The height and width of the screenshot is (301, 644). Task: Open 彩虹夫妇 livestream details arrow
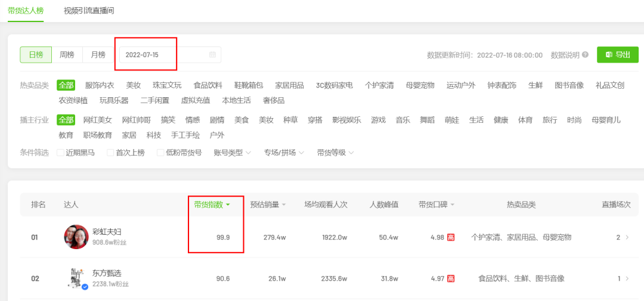(x=627, y=237)
